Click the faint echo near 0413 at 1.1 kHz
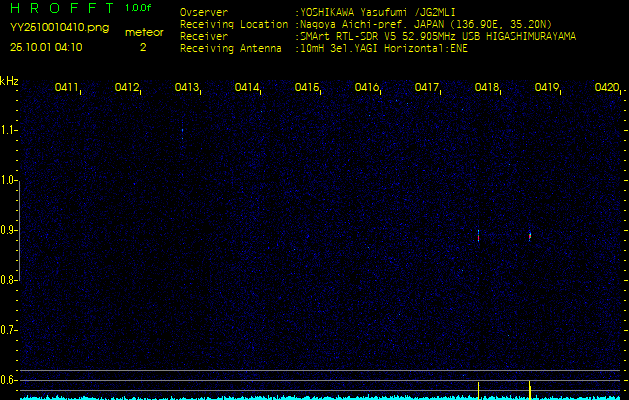 pyautogui.click(x=183, y=132)
